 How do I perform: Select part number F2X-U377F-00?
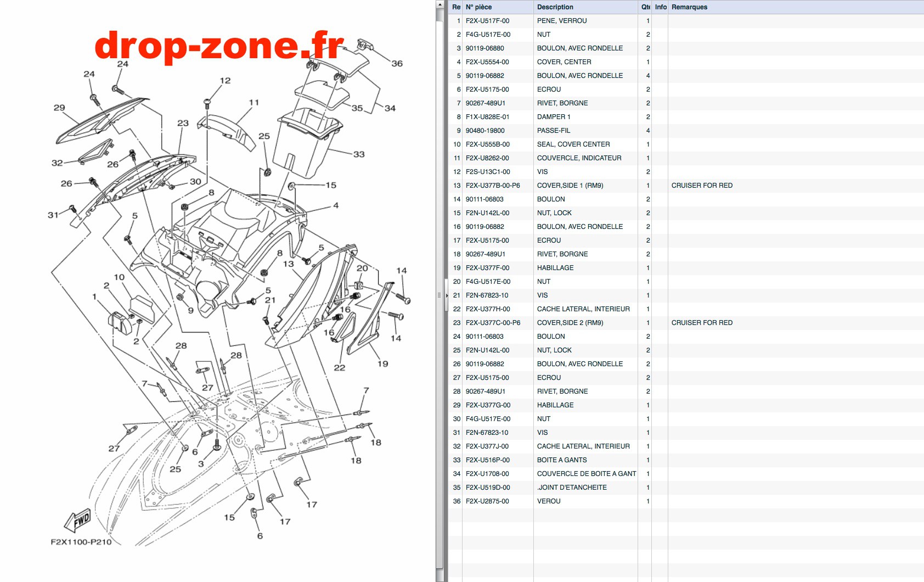(487, 268)
